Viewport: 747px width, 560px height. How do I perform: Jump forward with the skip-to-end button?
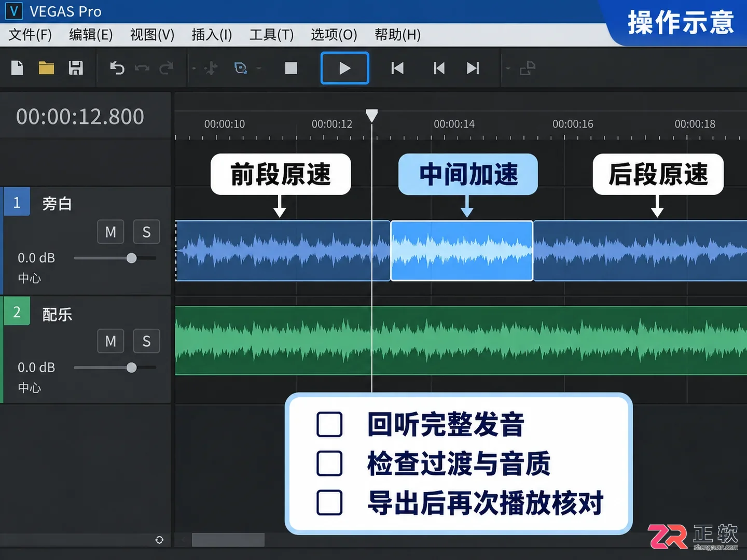coord(473,68)
